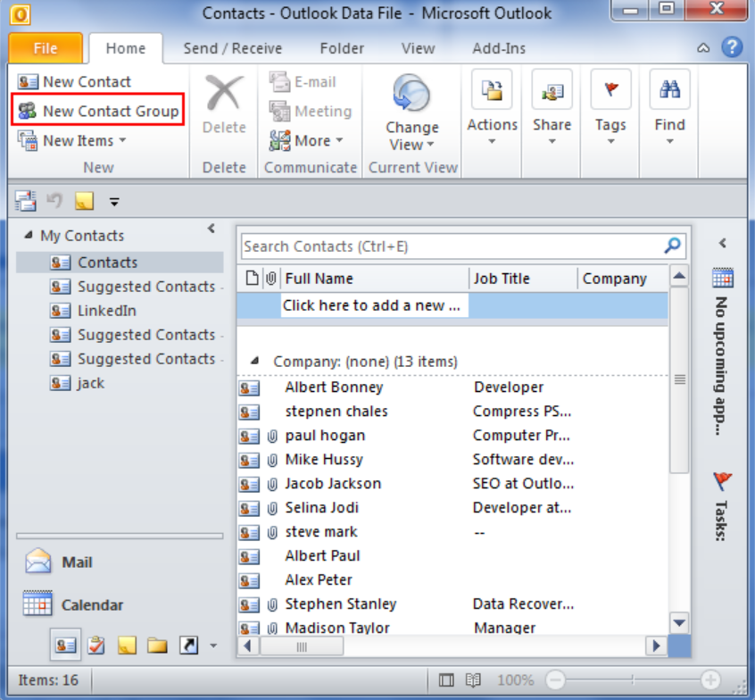The image size is (755, 700).
Task: Select the Selina Jodi contact
Action: click(x=452, y=508)
